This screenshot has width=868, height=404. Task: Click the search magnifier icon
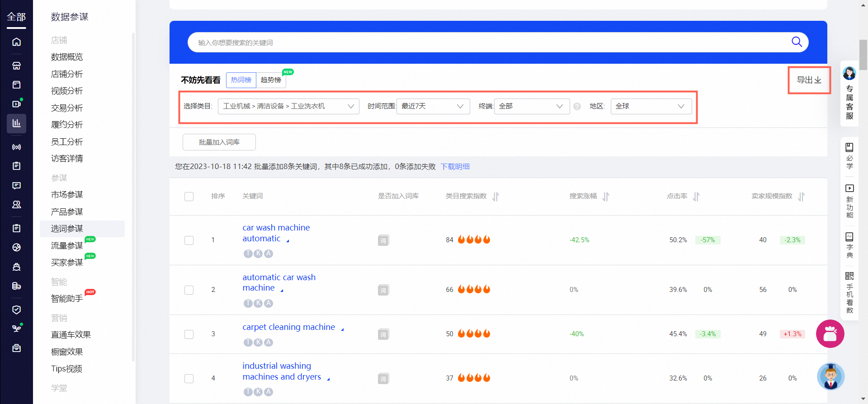click(x=797, y=42)
